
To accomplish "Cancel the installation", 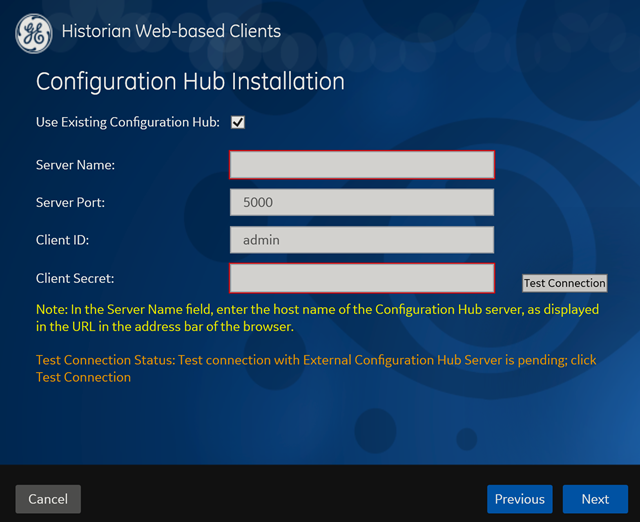I will coord(48,499).
